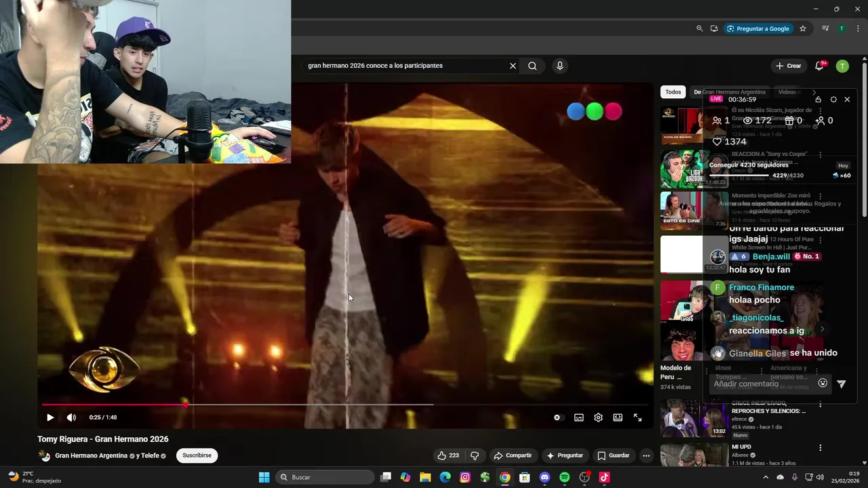Open Microsoft Edge from the taskbar
868x488 pixels.
445,477
